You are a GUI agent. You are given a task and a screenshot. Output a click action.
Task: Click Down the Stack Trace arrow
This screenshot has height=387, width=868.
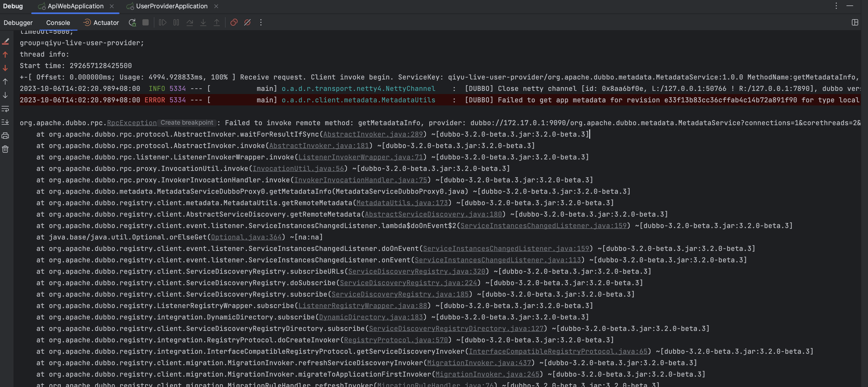5,95
